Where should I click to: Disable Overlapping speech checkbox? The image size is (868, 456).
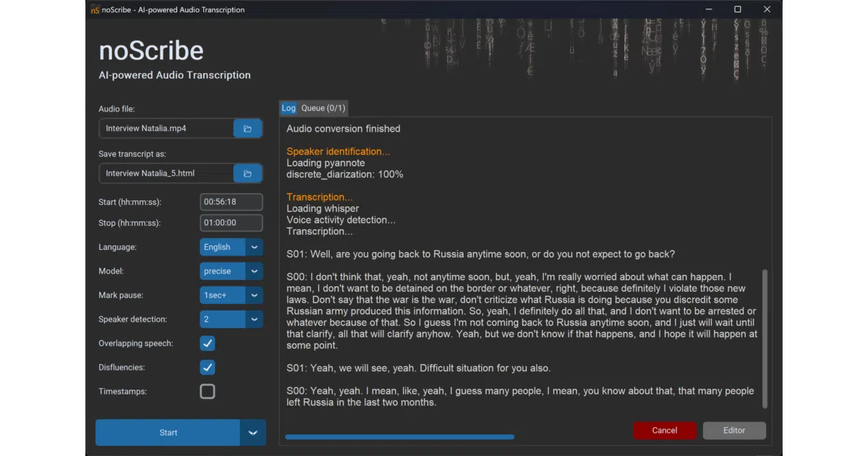(x=208, y=343)
